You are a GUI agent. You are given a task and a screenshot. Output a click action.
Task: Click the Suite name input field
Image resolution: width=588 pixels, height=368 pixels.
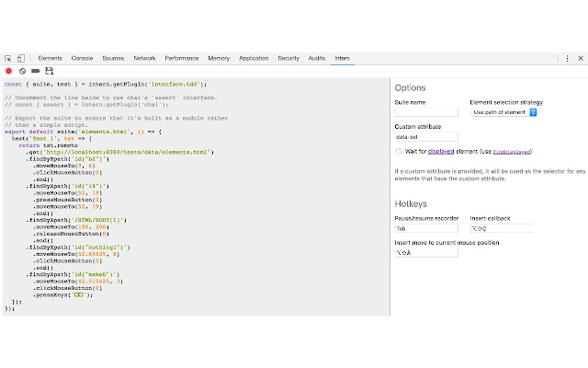(x=426, y=112)
